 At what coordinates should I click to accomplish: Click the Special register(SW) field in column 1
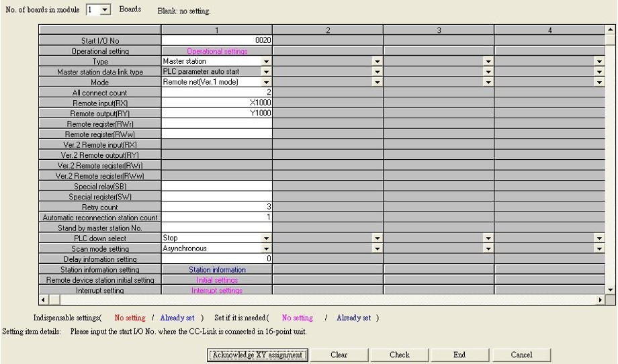(217, 197)
